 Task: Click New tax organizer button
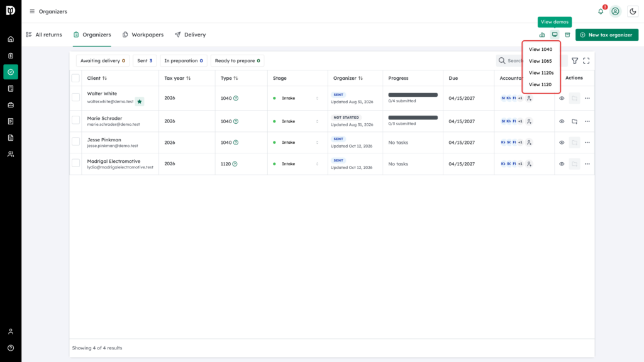607,35
